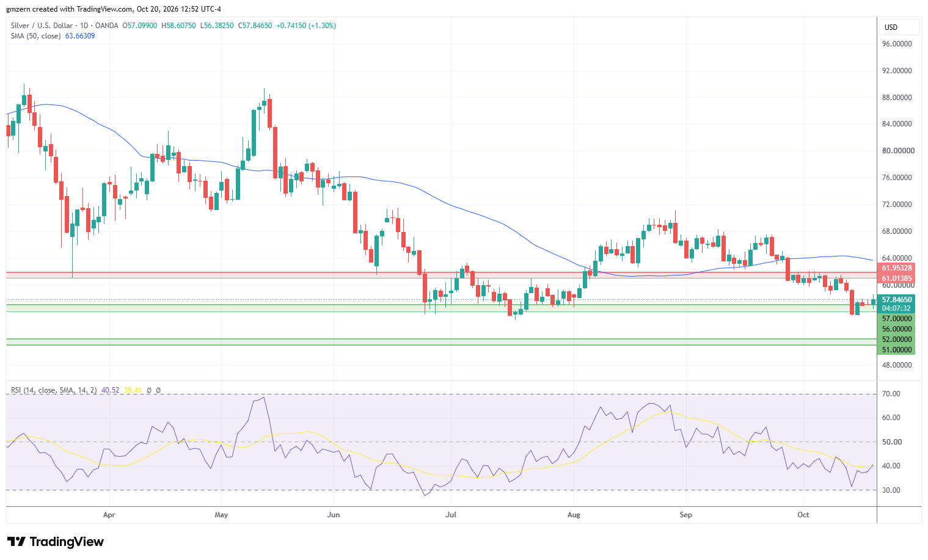Select the SMA (50, close) indicator legend
The height and width of the screenshot is (560, 928).
[x=35, y=36]
